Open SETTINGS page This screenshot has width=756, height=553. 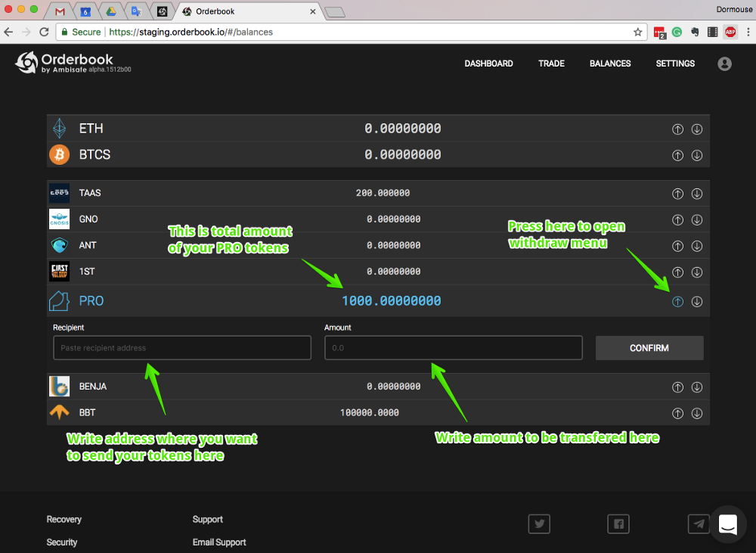pos(675,64)
